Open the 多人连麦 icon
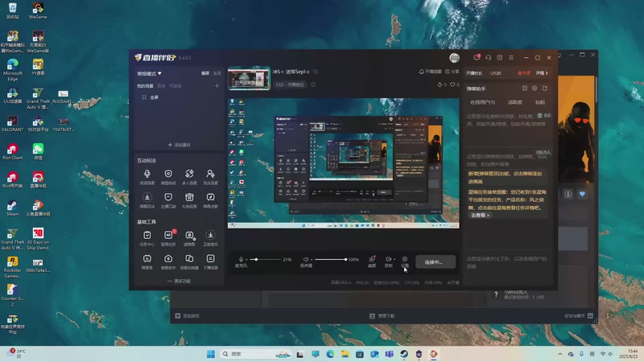Viewport: 644px width, 362px height. point(189,174)
